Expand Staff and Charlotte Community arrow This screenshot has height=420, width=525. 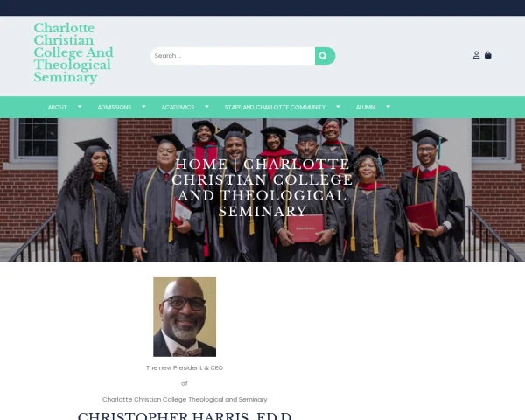point(338,107)
